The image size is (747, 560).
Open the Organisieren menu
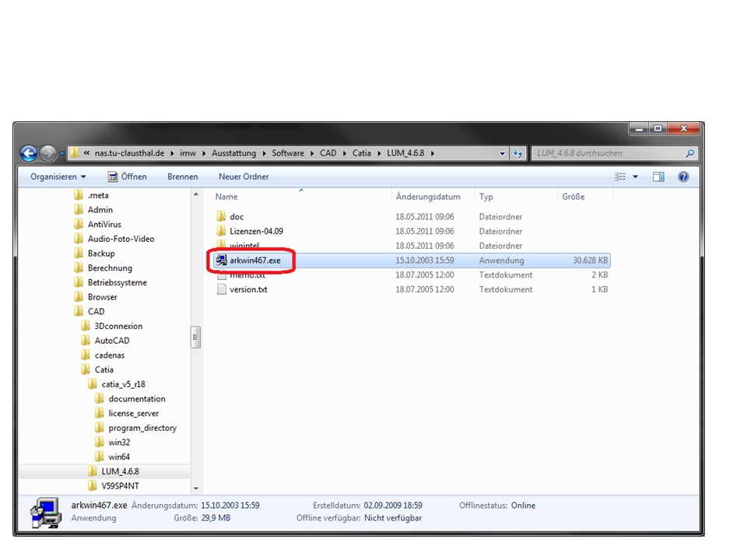click(58, 177)
